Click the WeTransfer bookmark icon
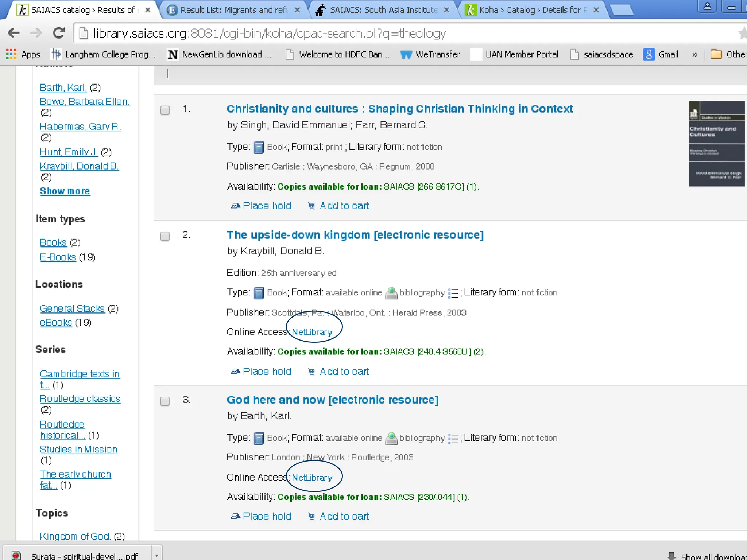Image resolution: width=747 pixels, height=560 pixels. (x=406, y=55)
